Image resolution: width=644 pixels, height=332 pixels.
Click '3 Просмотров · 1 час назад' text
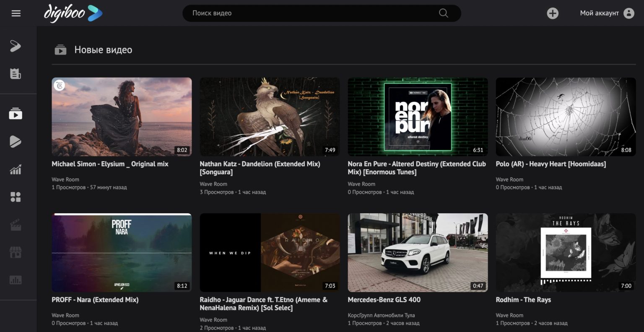pos(233,192)
